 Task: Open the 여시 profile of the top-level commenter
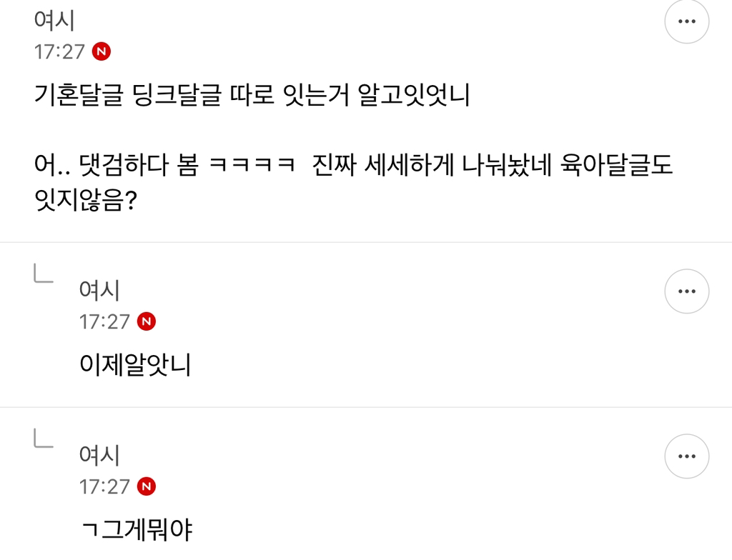click(54, 20)
